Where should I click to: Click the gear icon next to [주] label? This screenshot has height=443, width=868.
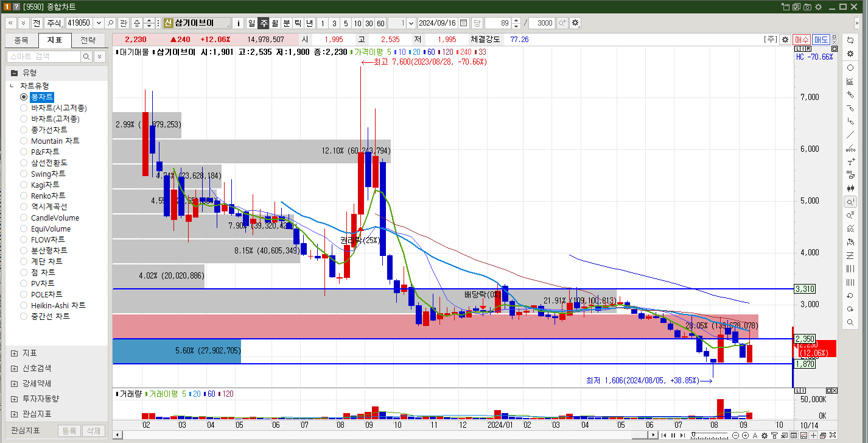pyautogui.click(x=785, y=39)
